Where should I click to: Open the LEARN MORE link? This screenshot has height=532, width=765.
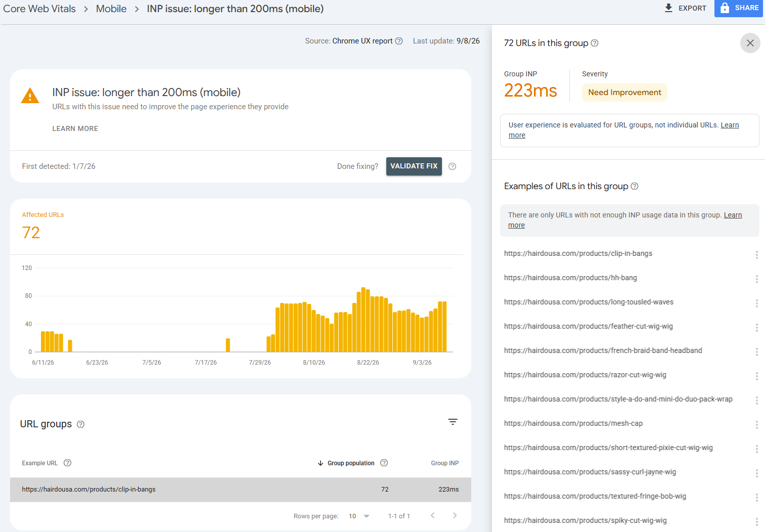point(75,128)
